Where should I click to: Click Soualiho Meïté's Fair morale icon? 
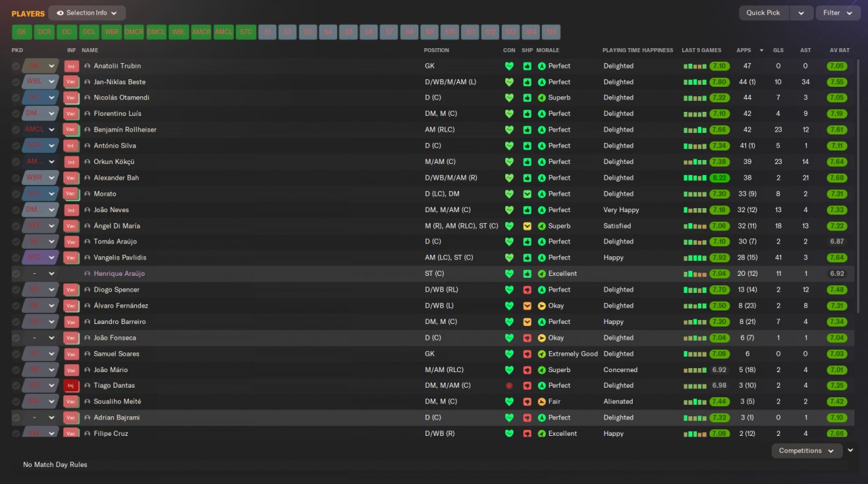(542, 401)
